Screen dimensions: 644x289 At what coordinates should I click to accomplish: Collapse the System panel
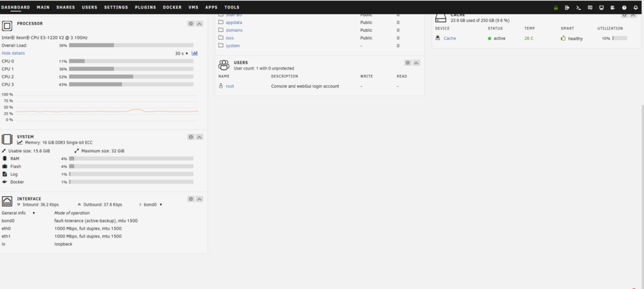pyautogui.click(x=200, y=137)
